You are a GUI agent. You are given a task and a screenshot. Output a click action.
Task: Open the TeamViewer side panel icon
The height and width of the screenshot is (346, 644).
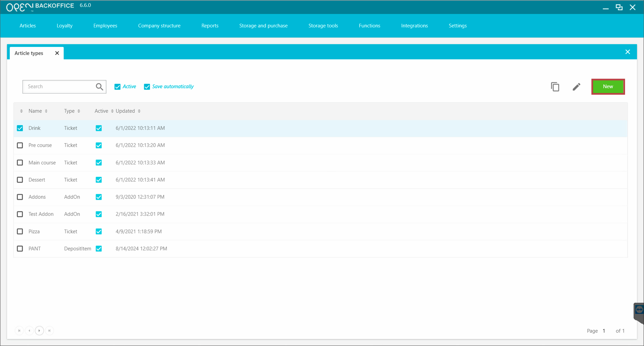pyautogui.click(x=639, y=310)
